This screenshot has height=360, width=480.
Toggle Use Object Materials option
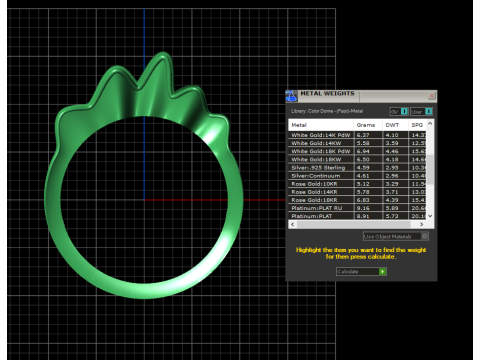[396, 236]
